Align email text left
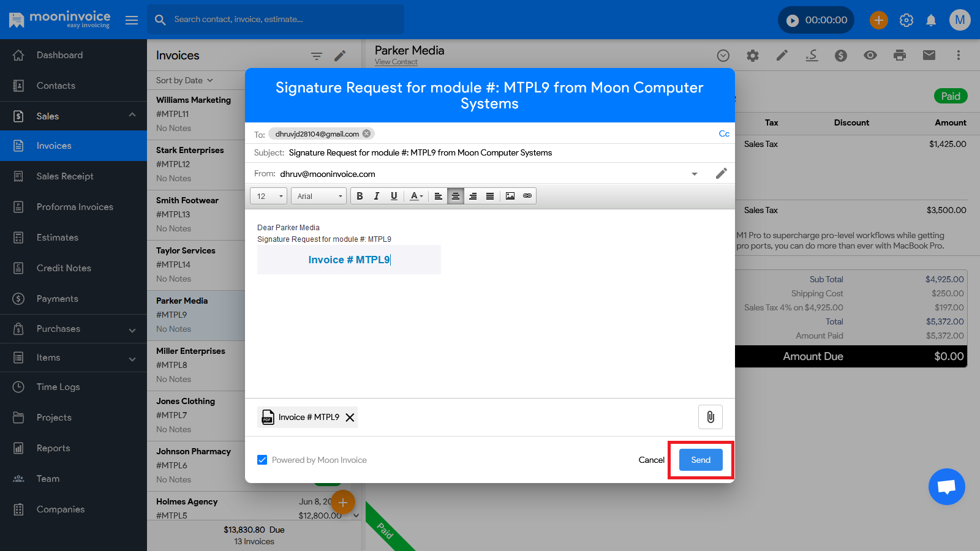This screenshot has width=980, height=551. point(439,196)
